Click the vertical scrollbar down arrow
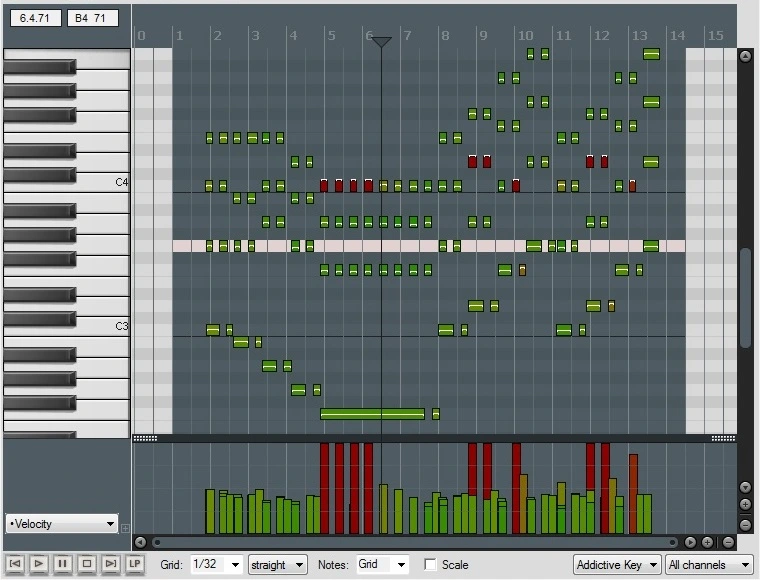This screenshot has width=760, height=580. [x=746, y=487]
